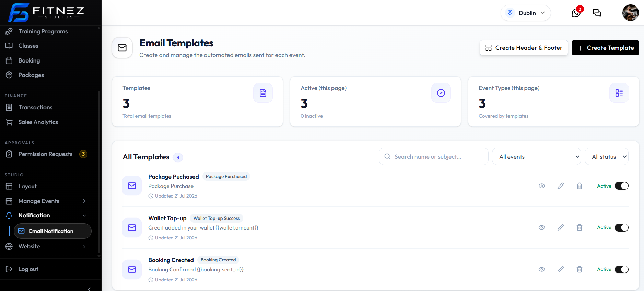
Task: Open the Dublin location dropdown
Action: [x=526, y=13]
